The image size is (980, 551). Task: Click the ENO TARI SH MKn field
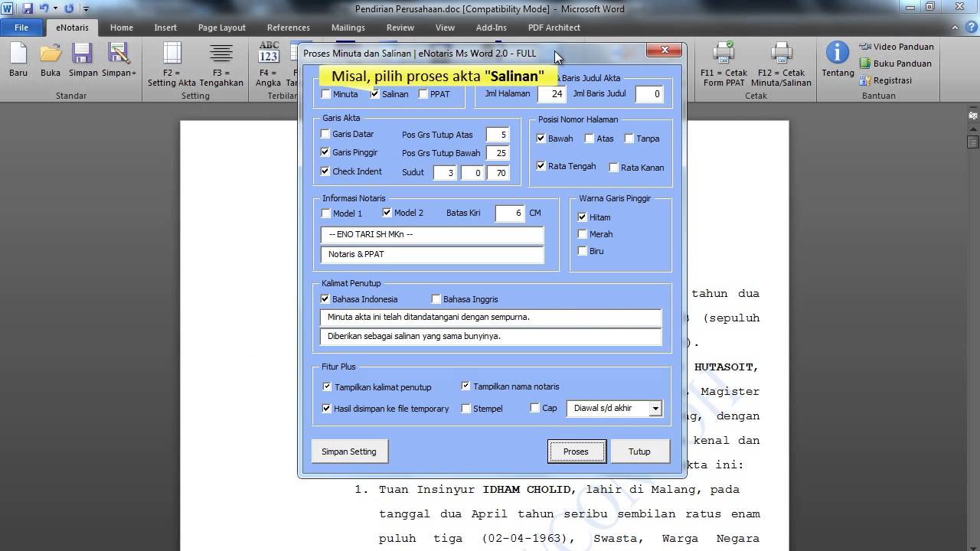pos(432,235)
